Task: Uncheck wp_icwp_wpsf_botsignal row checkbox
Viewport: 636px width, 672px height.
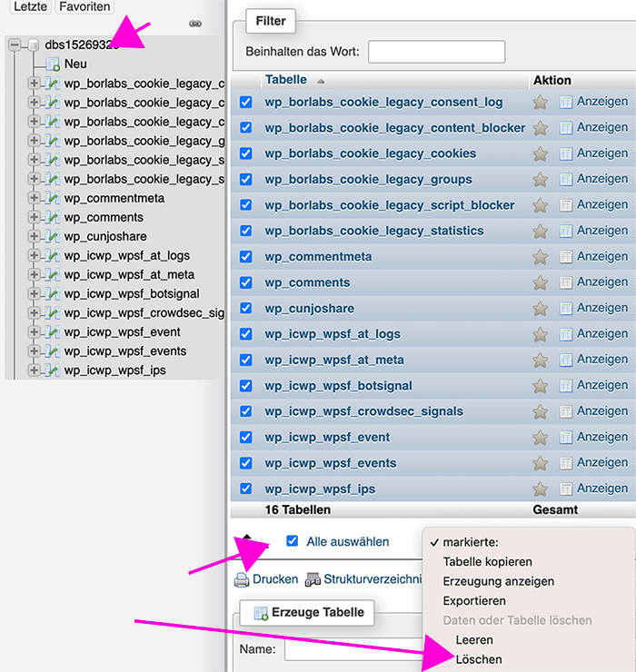Action: 245,386
